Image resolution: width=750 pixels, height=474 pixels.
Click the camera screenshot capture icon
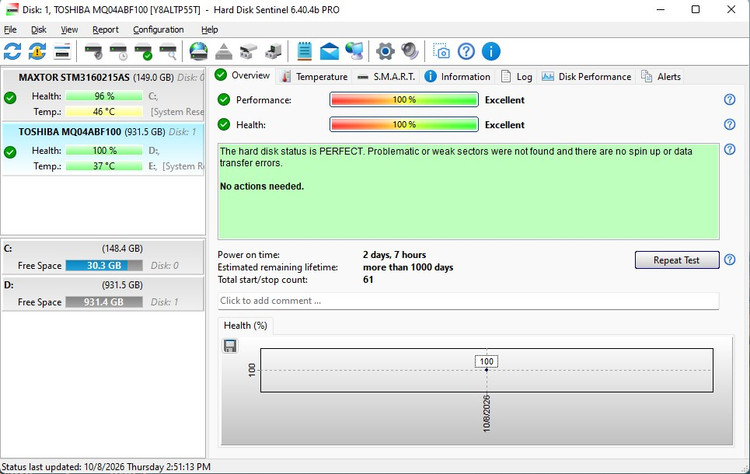(x=441, y=51)
